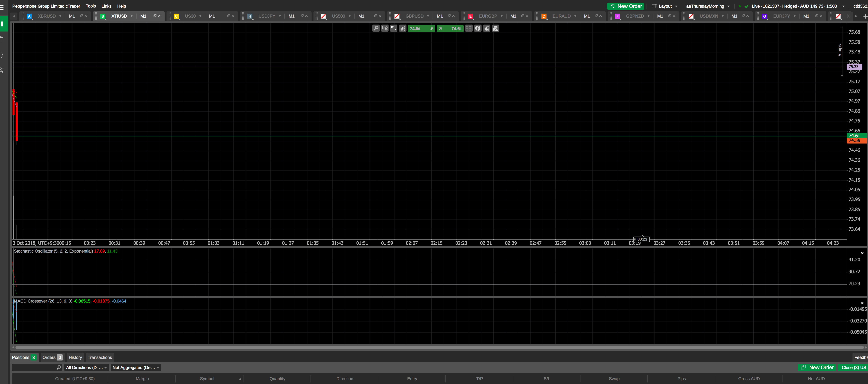This screenshot has width=868, height=384.
Task: Expand the USDJPY symbol dropdown
Action: 280,16
